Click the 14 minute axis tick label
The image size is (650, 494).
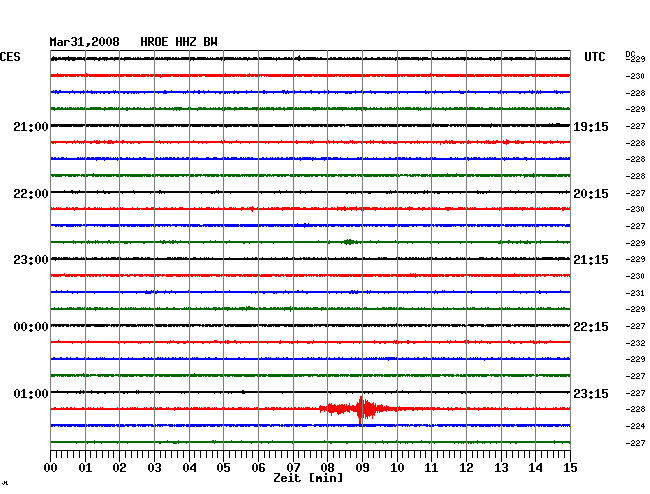click(x=536, y=467)
